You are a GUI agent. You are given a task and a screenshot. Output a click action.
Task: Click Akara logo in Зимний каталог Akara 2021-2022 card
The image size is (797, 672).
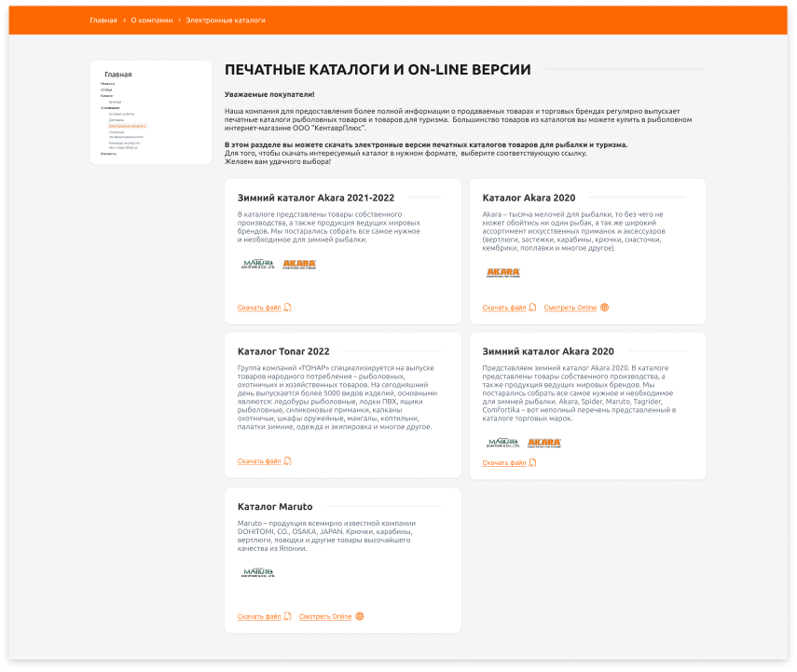[x=299, y=265]
